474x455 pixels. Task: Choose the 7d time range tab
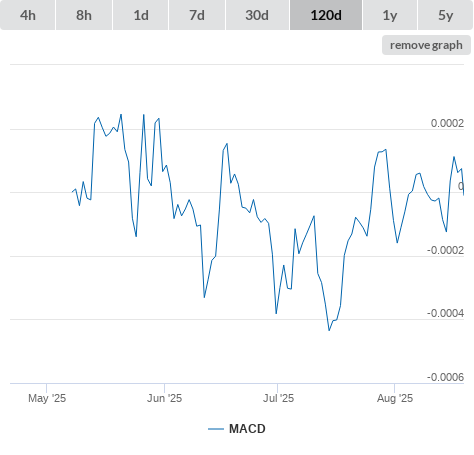(x=197, y=15)
